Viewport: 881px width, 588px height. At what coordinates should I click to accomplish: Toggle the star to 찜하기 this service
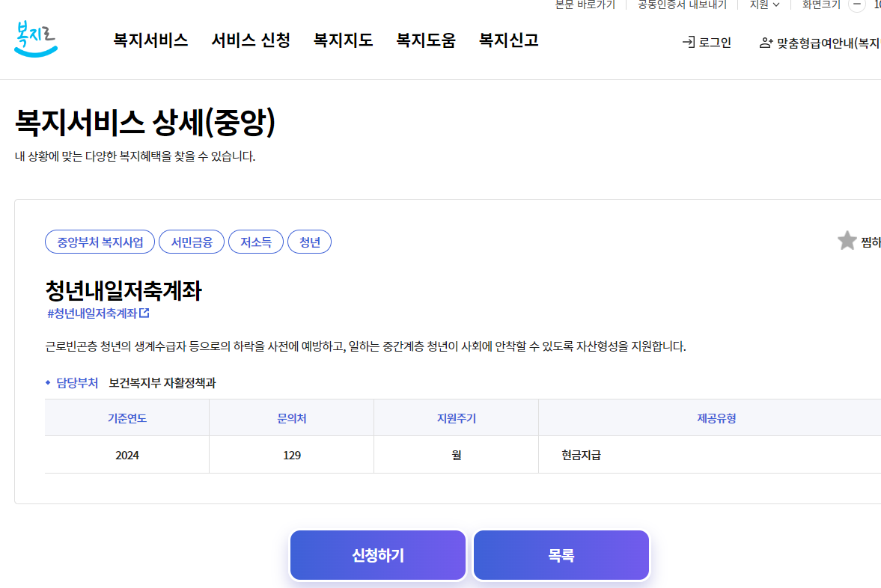[847, 240]
